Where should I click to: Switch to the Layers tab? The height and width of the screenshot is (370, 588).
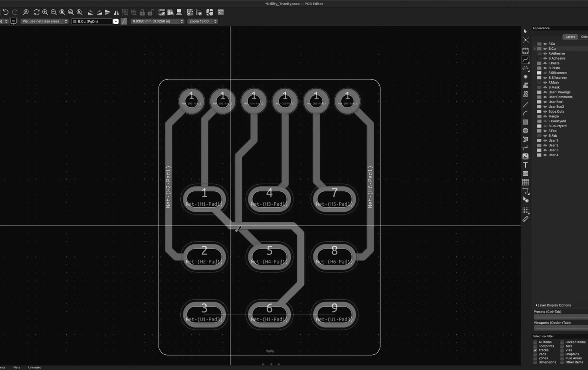[570, 37]
